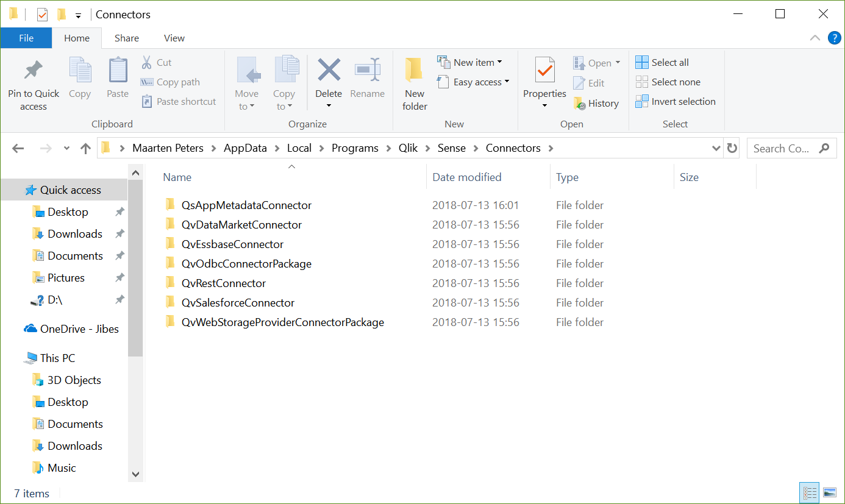The image size is (845, 504).
Task: Open the QsAppMetadataConnector folder icon
Action: click(x=170, y=205)
